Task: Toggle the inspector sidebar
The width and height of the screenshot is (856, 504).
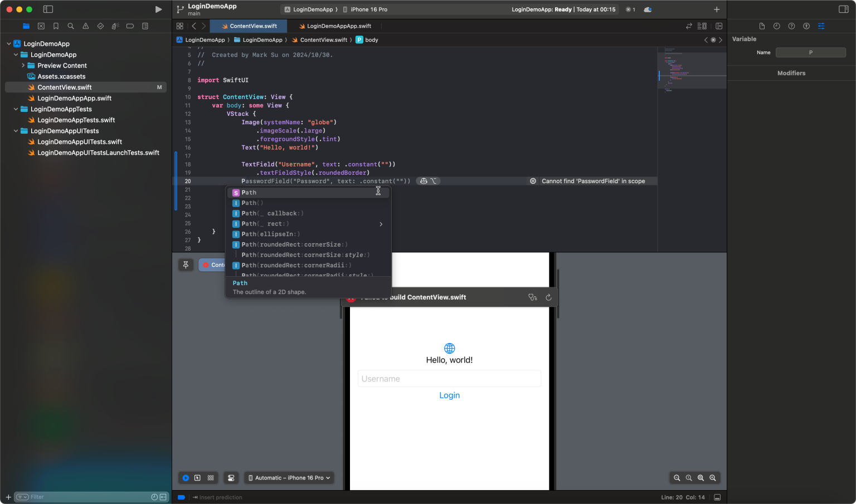Action: click(x=843, y=9)
